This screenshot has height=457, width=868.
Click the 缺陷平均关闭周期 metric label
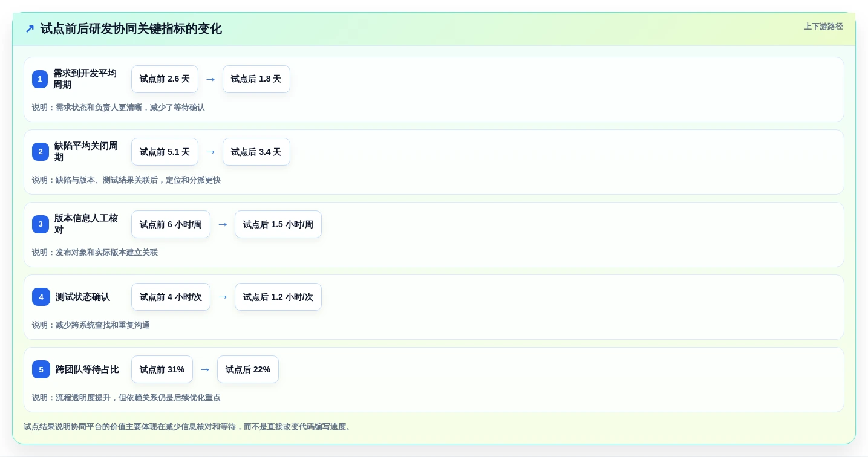point(86,152)
